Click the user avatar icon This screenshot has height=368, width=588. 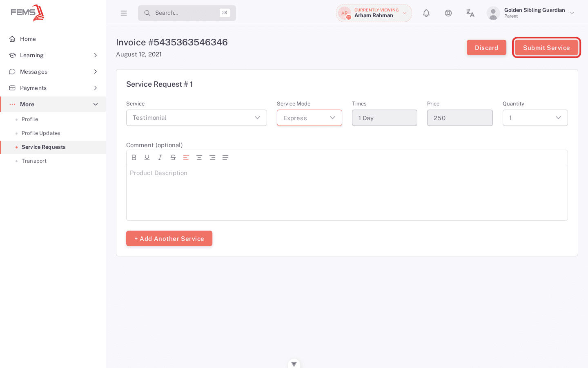click(x=493, y=13)
